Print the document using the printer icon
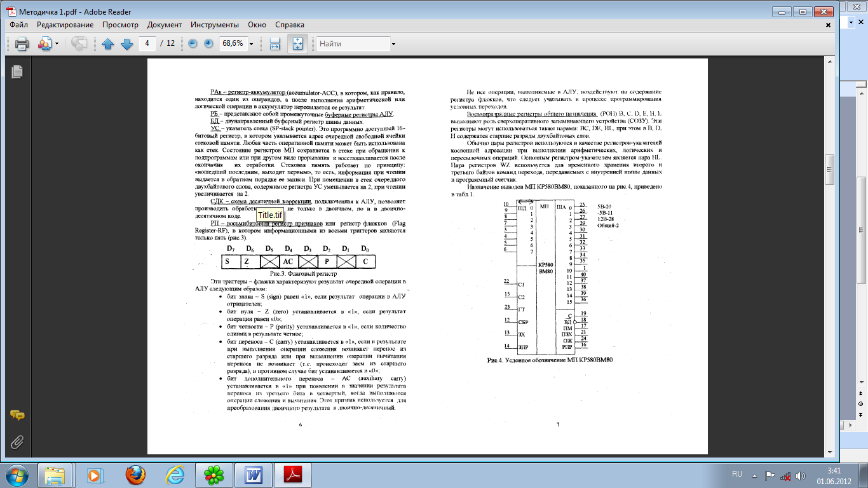Image resolution: width=868 pixels, height=488 pixels. point(22,44)
